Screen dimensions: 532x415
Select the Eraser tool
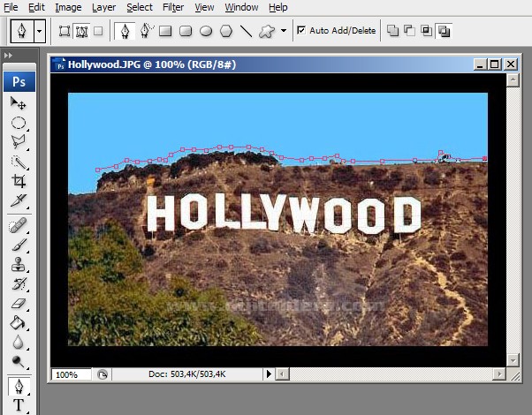coord(19,303)
